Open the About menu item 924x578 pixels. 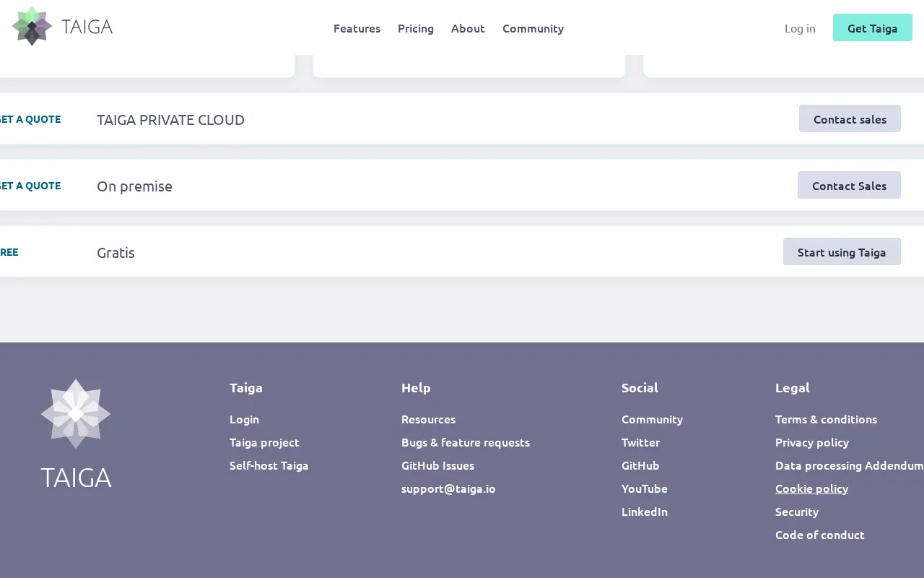pos(468,28)
